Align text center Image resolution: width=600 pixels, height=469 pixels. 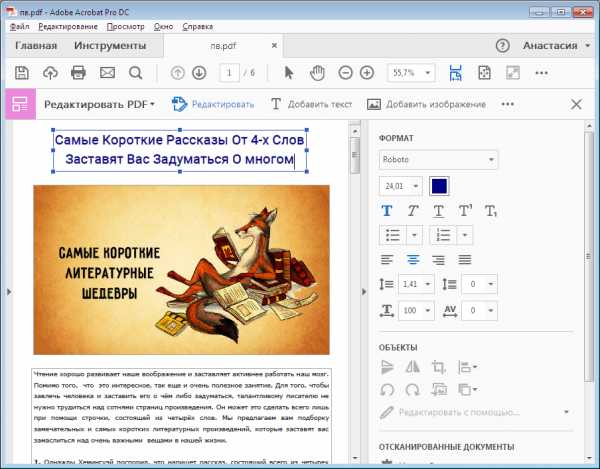point(412,260)
